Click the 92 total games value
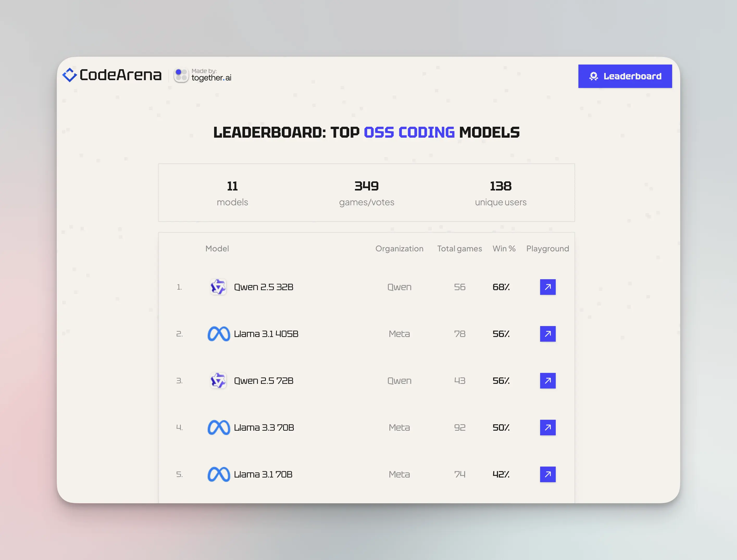 (459, 427)
